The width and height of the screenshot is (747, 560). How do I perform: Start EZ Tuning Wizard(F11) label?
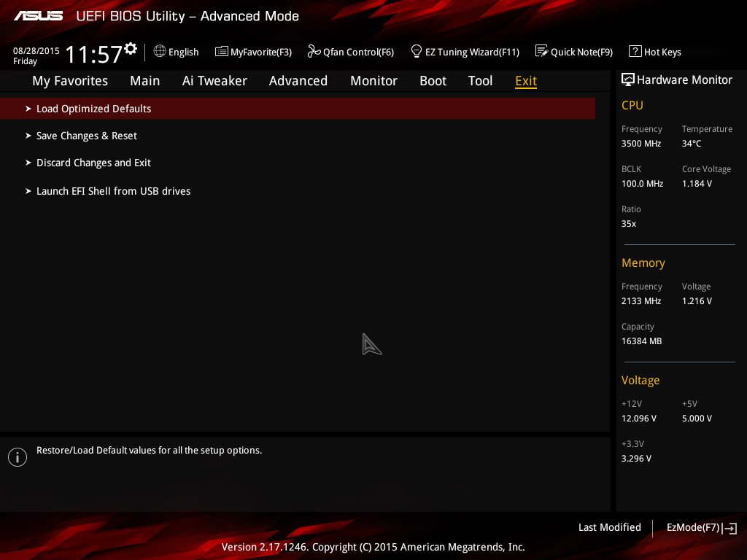point(472,52)
